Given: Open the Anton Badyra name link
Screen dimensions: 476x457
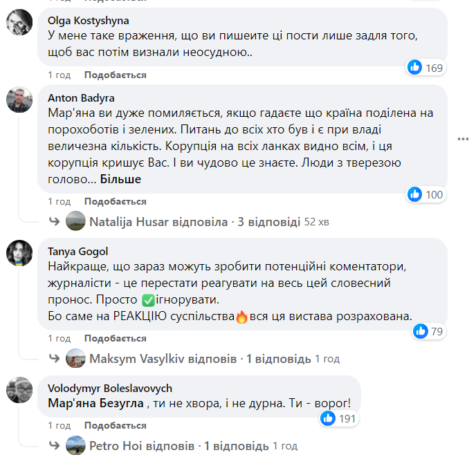Looking at the screenshot, I should point(82,97).
